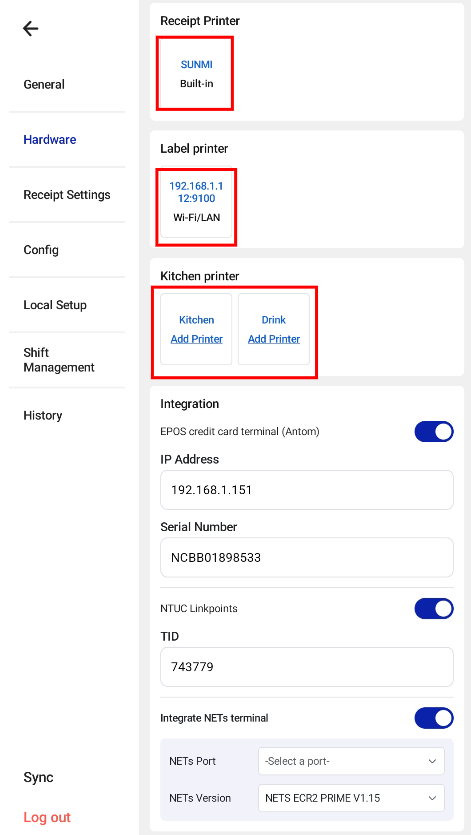
Task: Open Receipt Settings
Action: click(x=67, y=195)
